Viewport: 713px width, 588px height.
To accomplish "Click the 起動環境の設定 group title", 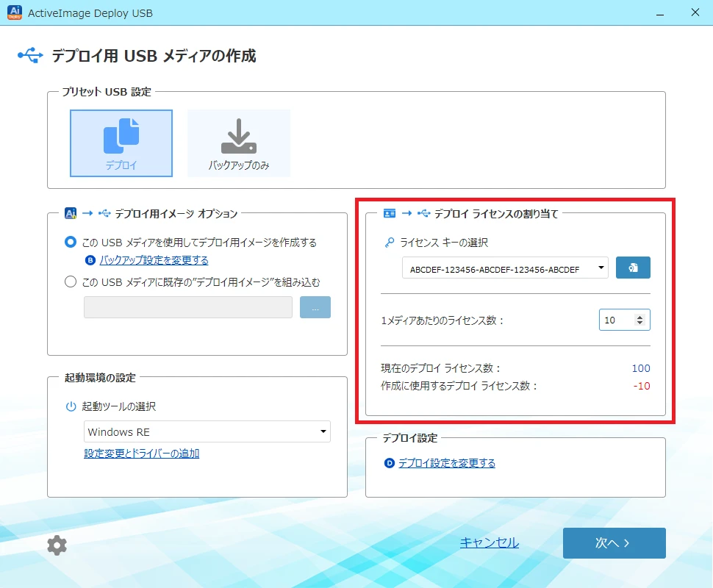I will click(x=100, y=378).
